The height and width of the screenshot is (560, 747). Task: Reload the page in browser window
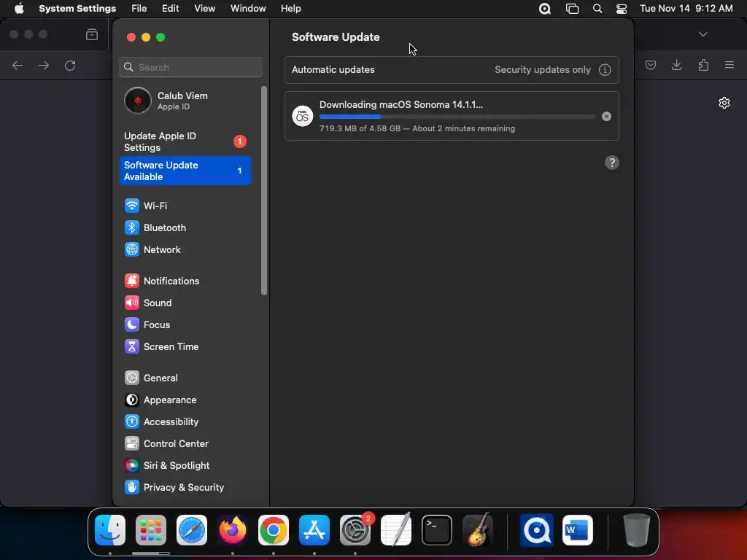70,65
